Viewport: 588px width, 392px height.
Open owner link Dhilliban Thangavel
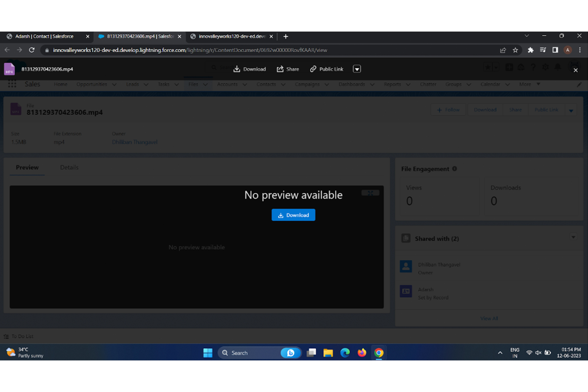click(135, 142)
